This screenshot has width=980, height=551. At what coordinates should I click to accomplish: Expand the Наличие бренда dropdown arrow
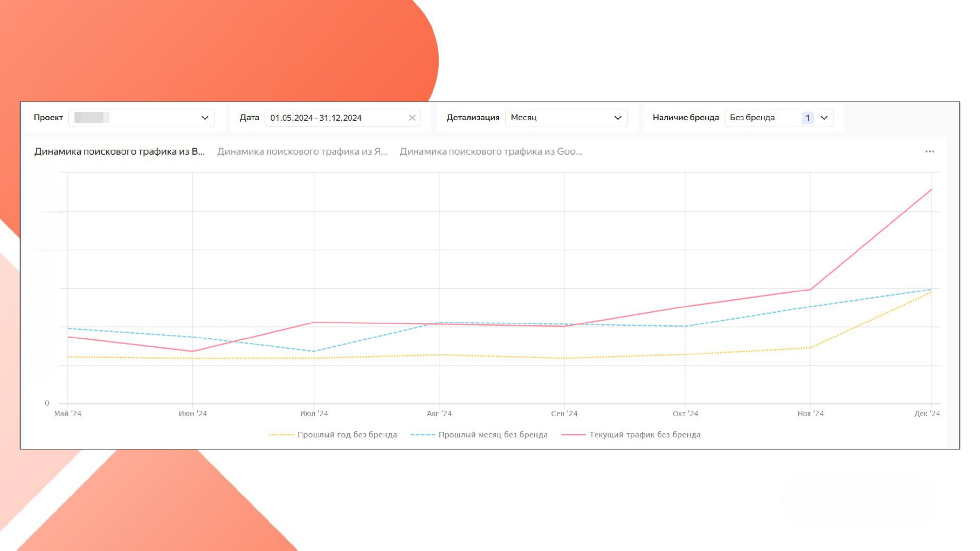(x=824, y=118)
